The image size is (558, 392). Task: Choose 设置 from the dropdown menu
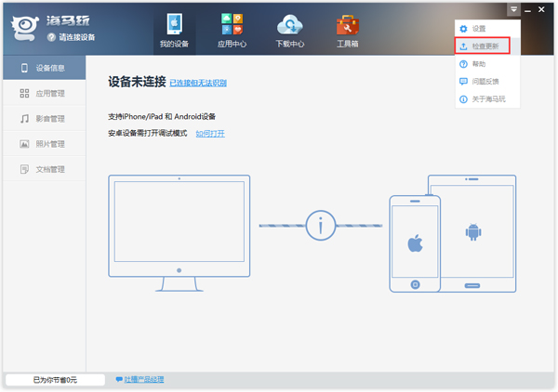click(x=487, y=29)
